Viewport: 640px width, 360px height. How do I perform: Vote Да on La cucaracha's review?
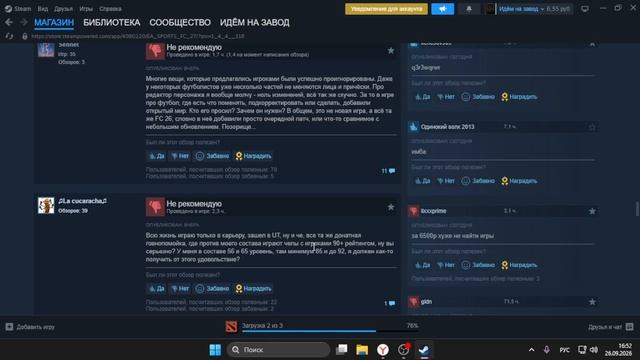point(156,289)
